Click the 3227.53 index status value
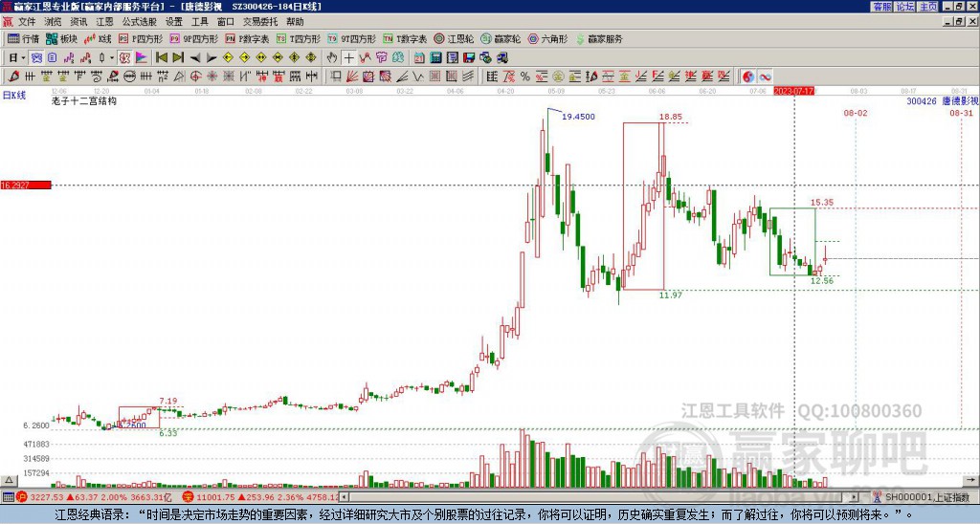This screenshot has height=524, width=980. (x=47, y=497)
